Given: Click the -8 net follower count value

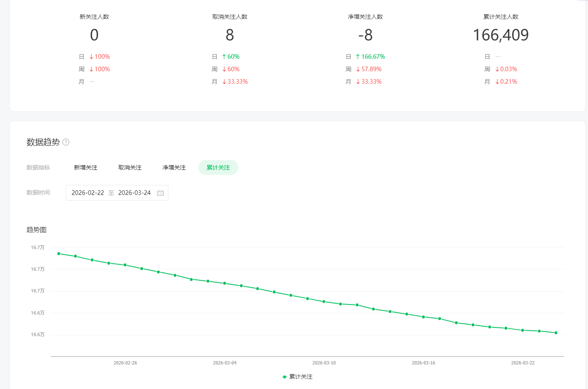Looking at the screenshot, I should (x=365, y=35).
